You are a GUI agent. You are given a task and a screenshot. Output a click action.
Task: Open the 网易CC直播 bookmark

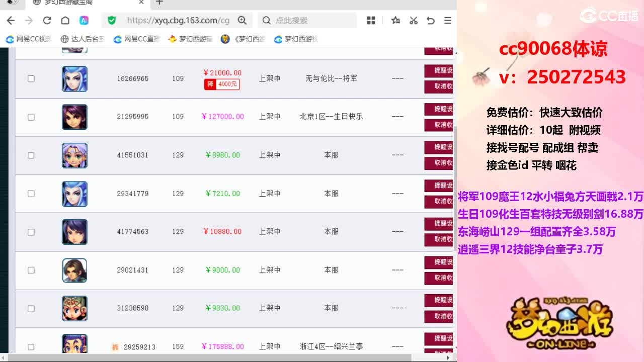click(x=136, y=39)
